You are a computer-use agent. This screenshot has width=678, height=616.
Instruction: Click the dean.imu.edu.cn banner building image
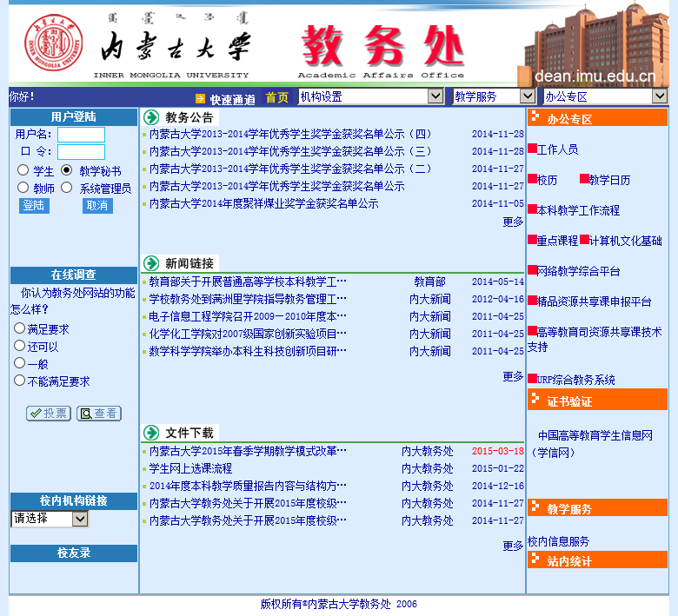point(593,43)
